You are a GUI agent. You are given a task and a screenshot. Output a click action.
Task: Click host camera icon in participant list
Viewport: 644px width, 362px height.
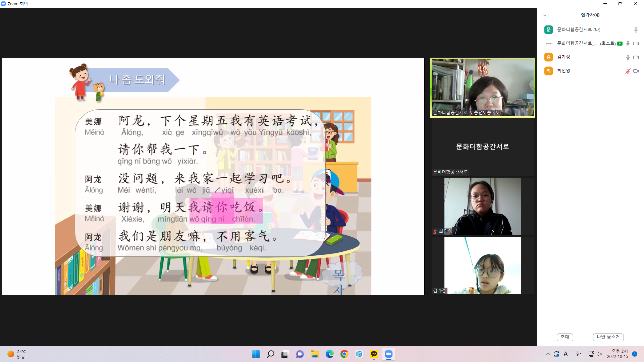click(x=636, y=44)
